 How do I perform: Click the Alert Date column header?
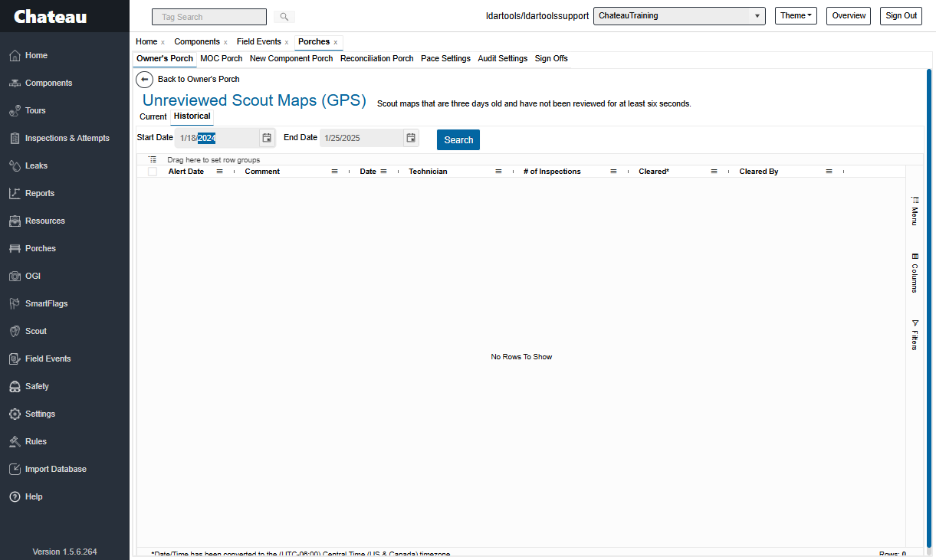[x=186, y=172]
